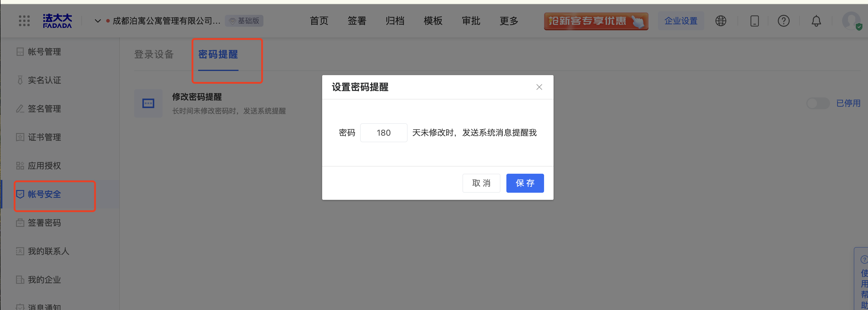Click the mobile phone icon
This screenshot has width=868, height=310.
click(x=754, y=21)
